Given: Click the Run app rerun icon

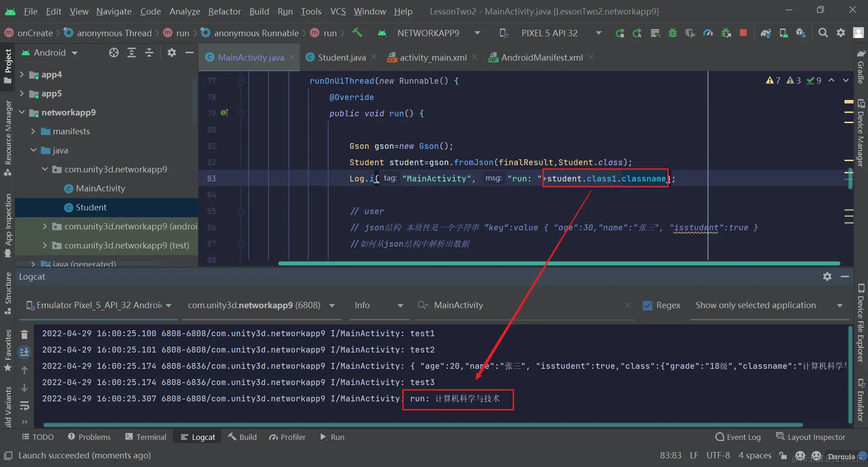Looking at the screenshot, I should coord(620,33).
